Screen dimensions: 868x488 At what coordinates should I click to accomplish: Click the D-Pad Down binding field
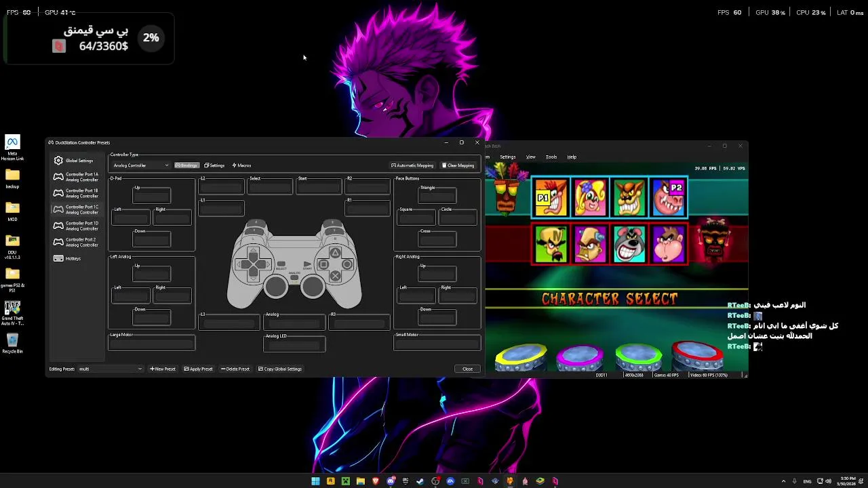(x=152, y=240)
